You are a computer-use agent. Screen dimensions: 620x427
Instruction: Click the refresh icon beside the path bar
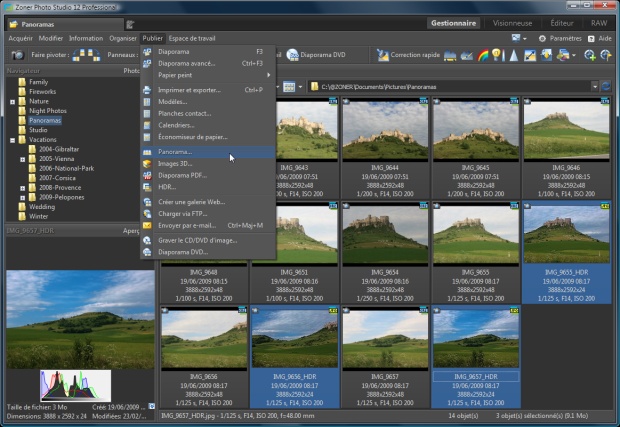click(606, 86)
